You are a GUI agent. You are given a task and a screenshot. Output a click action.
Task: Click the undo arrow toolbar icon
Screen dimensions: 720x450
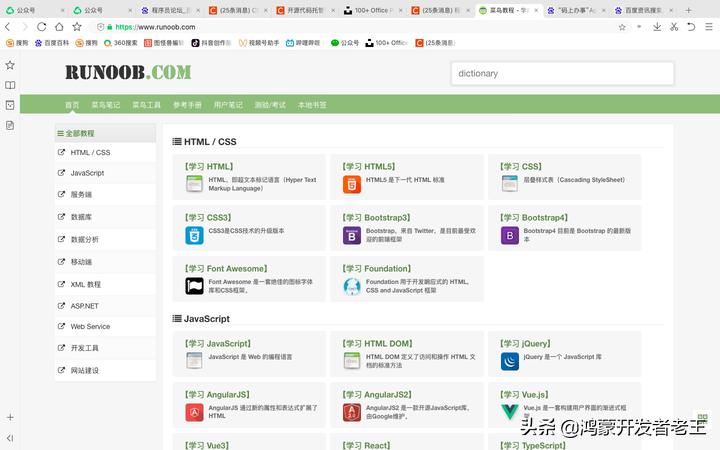coord(691,27)
